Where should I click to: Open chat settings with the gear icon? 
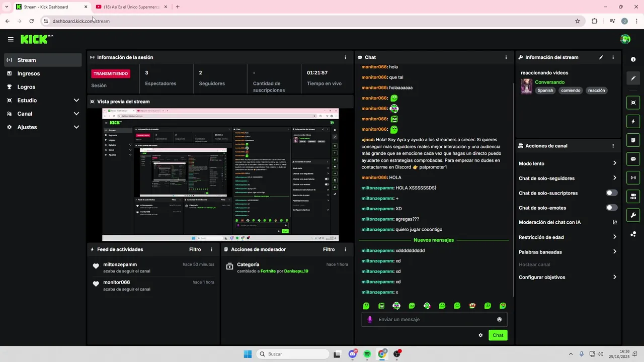(x=480, y=335)
